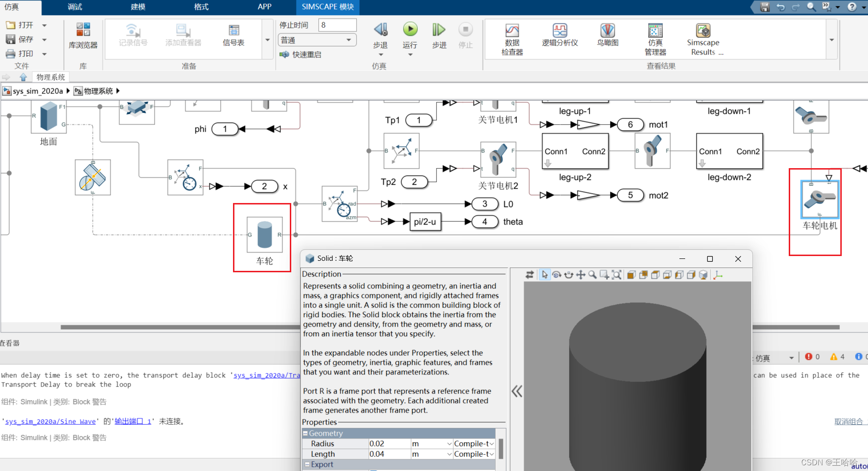Collapse the properties pane with « chevron
This screenshot has width=868, height=471.
(517, 392)
